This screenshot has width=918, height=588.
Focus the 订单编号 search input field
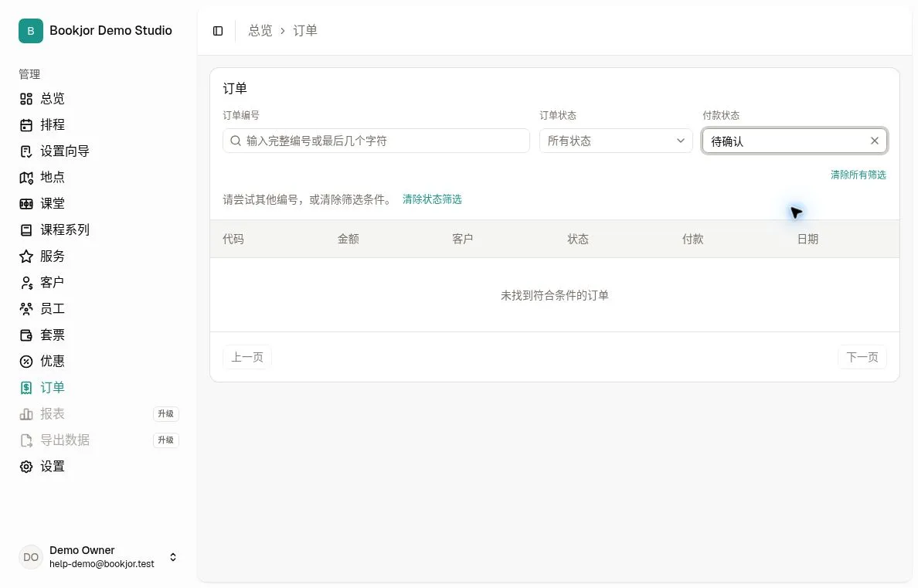(376, 141)
